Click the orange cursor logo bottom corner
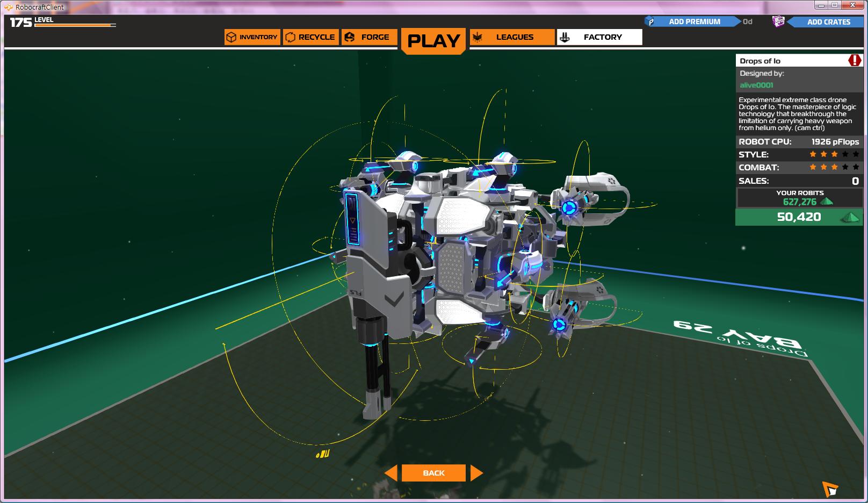This screenshot has width=868, height=503. point(830,489)
